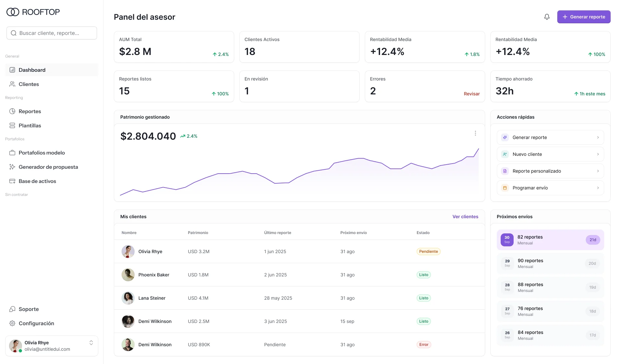Select the 30 Sep 82 reportes entry
The height and width of the screenshot is (364, 621).
click(x=550, y=240)
